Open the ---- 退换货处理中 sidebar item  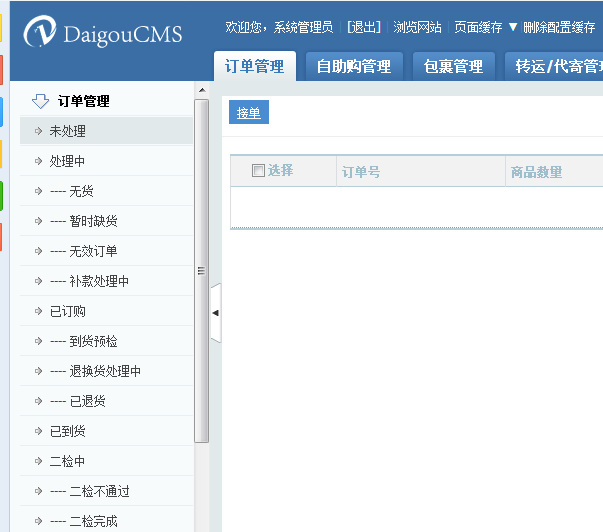[x=107, y=371]
